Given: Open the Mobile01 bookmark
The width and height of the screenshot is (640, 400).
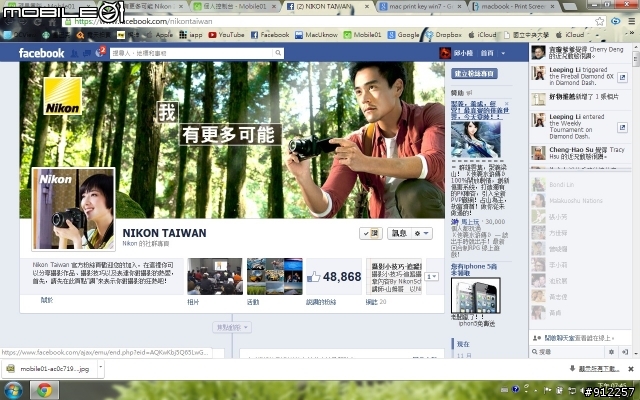Looking at the screenshot, I should 362,35.
